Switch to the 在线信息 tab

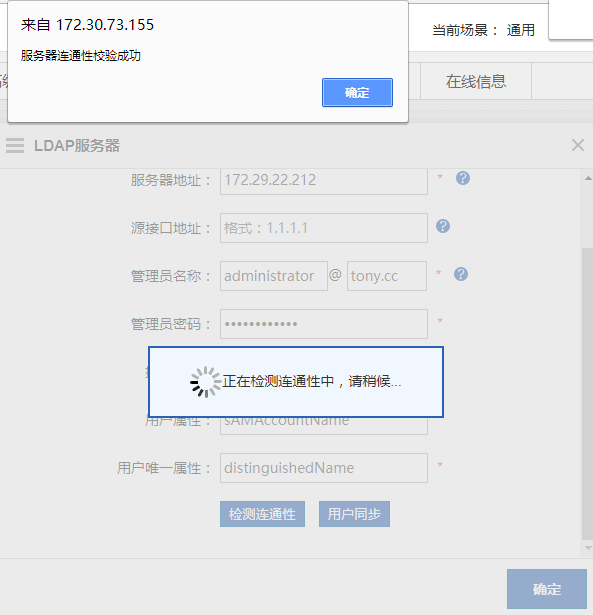click(x=476, y=81)
